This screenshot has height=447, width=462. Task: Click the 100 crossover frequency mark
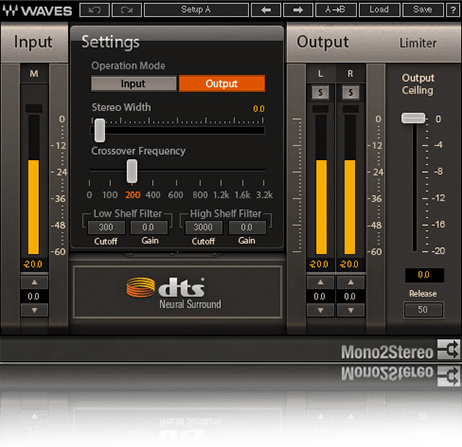click(x=110, y=195)
